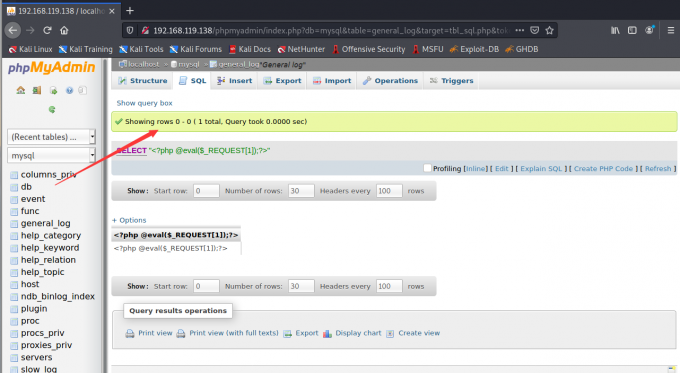Expand the + Options link

[129, 220]
